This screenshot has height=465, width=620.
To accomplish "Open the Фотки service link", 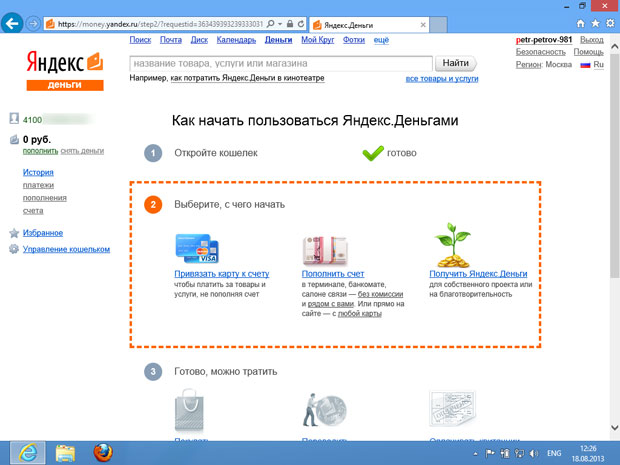I will [354, 40].
